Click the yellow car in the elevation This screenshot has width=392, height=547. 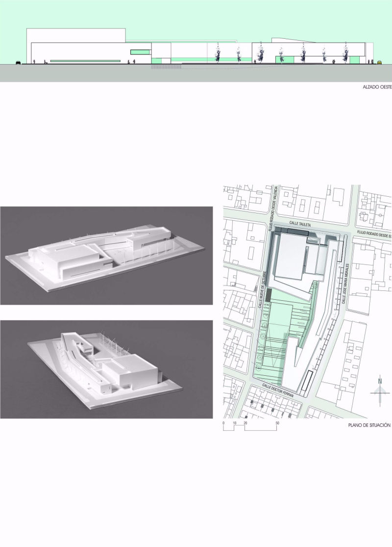click(380, 62)
